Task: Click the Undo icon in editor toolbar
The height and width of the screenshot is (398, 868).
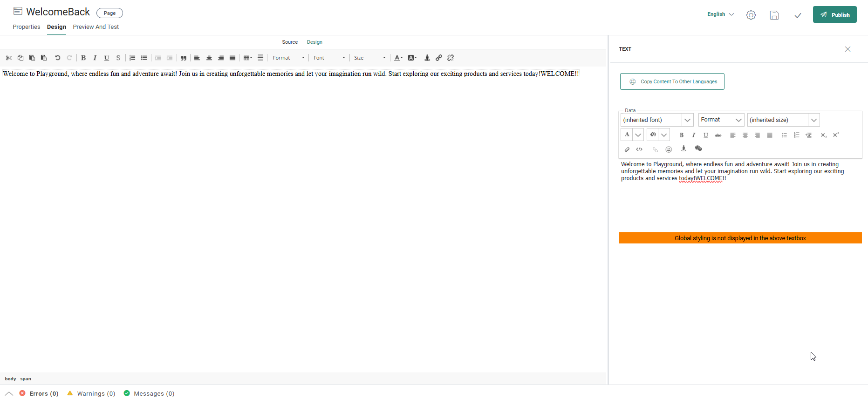Action: tap(58, 58)
